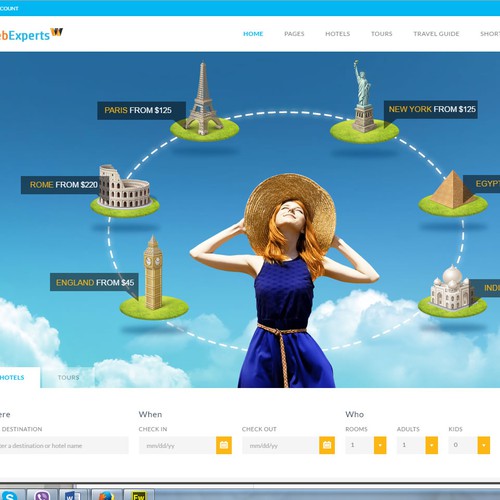Viewport: 500px width, 500px height.
Task: Select the Eiffel Tower island icon
Action: coord(204,103)
